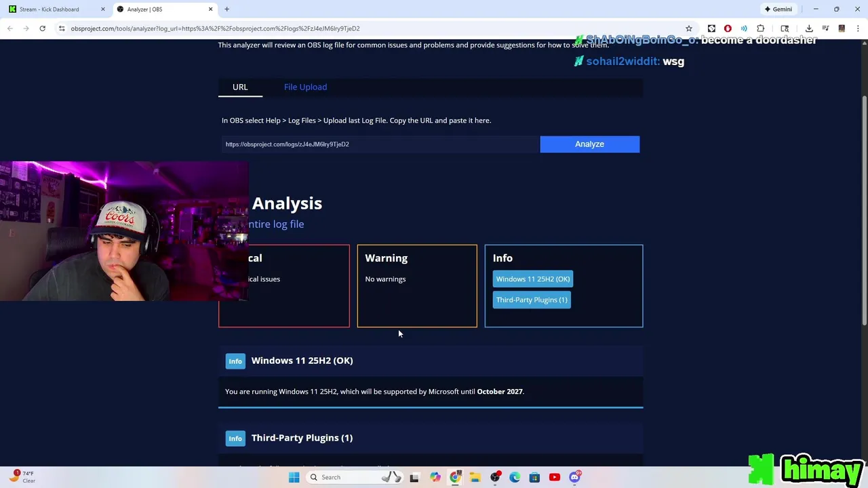Open the Extensions puzzle-piece menu

point(760,28)
